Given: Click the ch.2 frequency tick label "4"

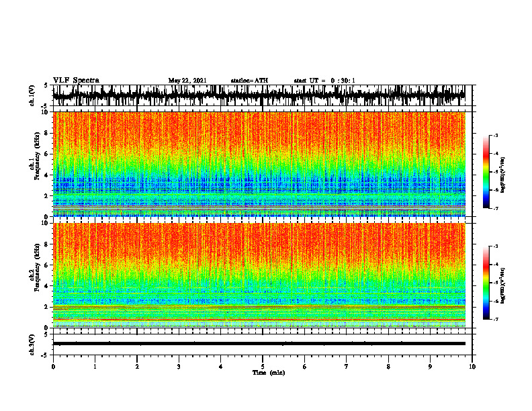Looking at the screenshot, I should click(46, 286).
